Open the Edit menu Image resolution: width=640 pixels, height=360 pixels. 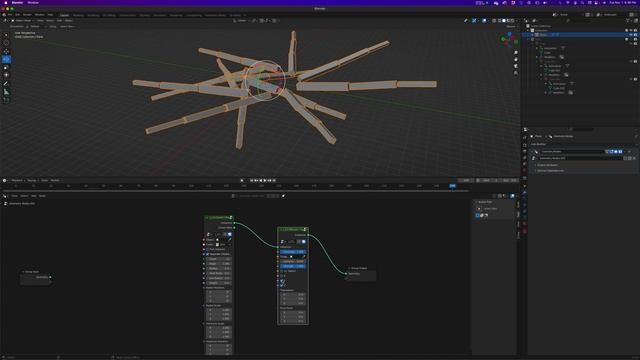pyautogui.click(x=18, y=15)
